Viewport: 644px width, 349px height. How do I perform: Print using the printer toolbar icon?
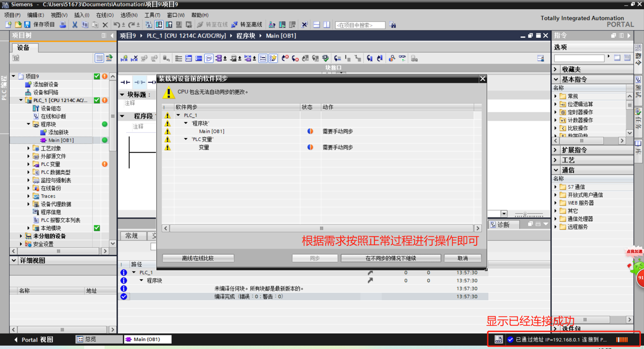coord(63,25)
